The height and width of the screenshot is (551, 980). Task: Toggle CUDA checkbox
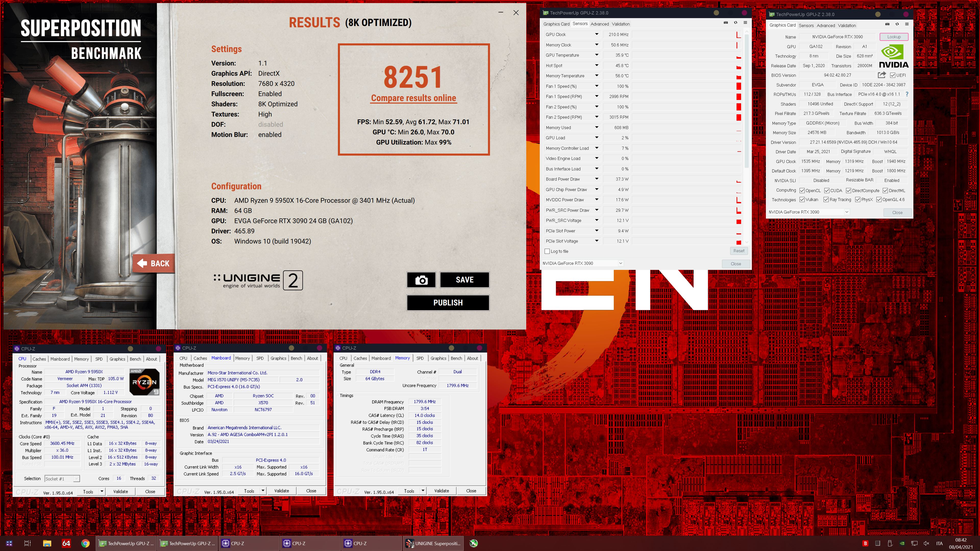[x=827, y=191]
